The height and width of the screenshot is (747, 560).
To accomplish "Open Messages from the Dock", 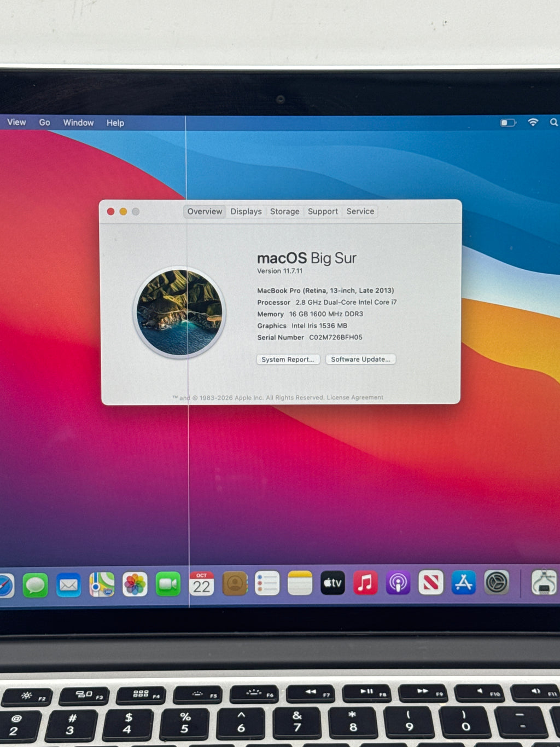I will [36, 585].
